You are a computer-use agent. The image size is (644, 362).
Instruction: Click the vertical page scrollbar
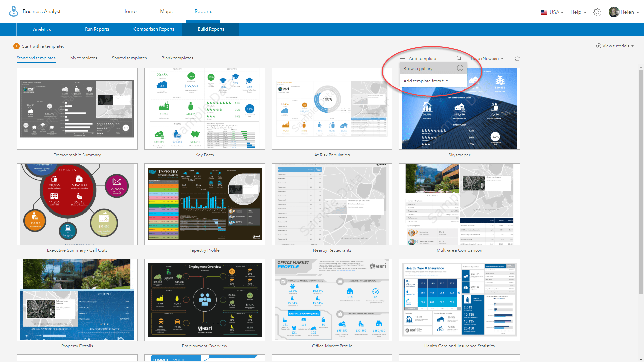coord(641,181)
